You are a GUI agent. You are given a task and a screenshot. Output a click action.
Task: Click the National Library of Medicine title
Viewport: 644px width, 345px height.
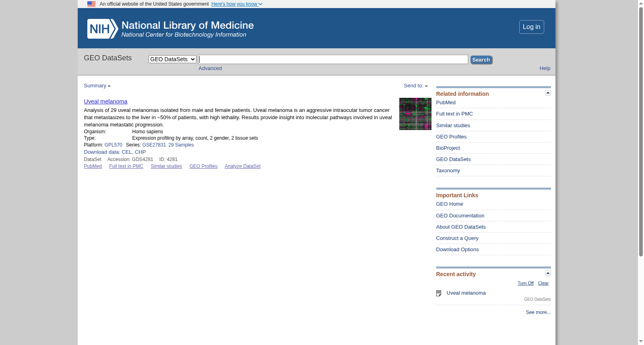pos(188,25)
